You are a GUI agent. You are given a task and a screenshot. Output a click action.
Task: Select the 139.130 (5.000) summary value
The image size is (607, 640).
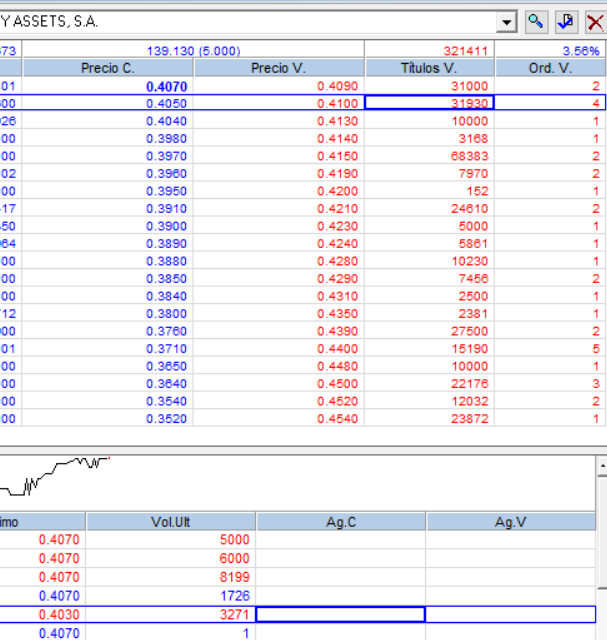coord(193,51)
